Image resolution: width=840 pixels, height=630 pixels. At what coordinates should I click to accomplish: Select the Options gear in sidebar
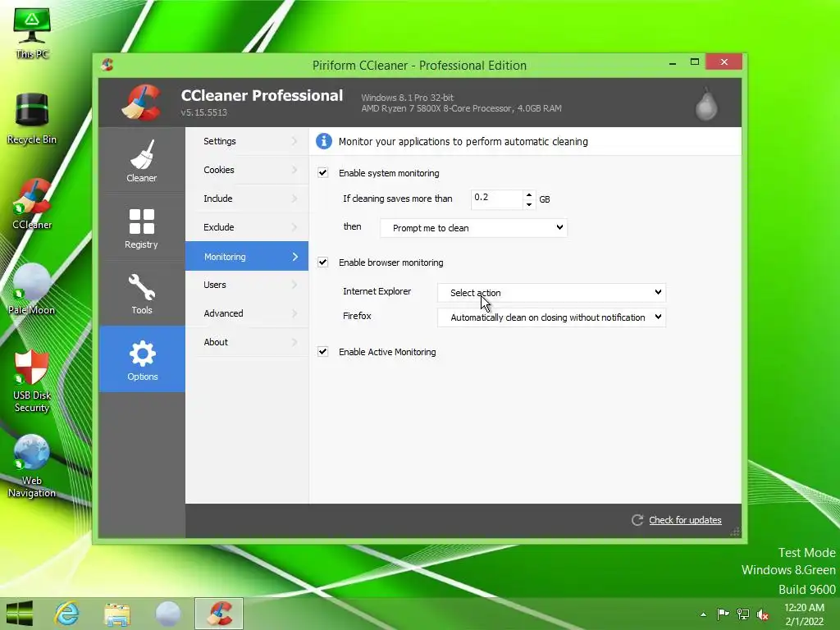pyautogui.click(x=142, y=359)
